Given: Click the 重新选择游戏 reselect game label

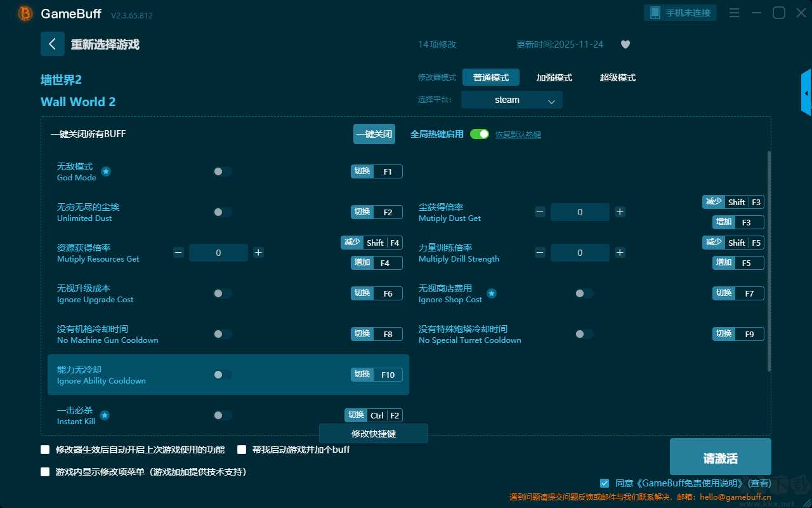Looking at the screenshot, I should pos(105,44).
